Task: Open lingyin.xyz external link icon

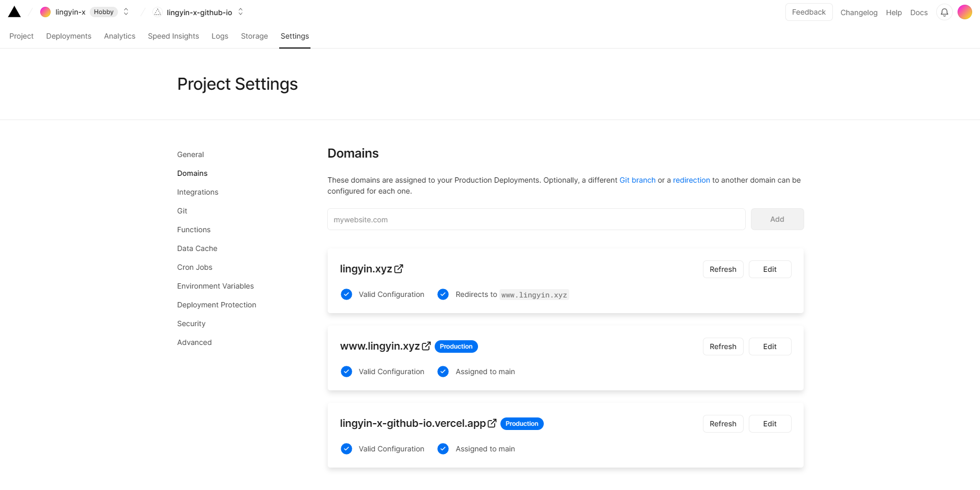Action: (x=399, y=269)
